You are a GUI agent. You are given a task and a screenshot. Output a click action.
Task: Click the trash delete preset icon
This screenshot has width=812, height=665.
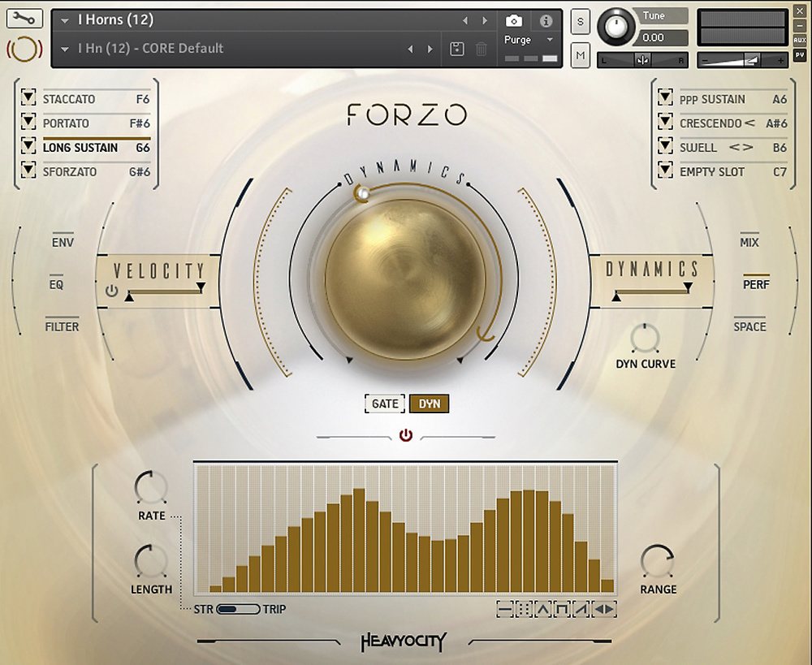(x=482, y=50)
